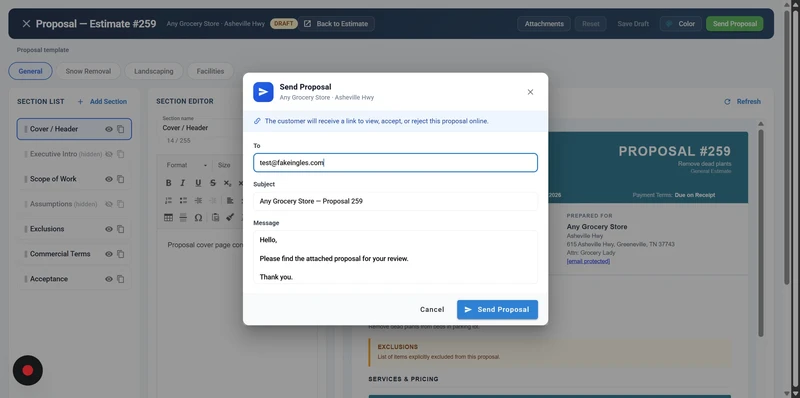Open Attachments from the header
Screen dimensions: 800x398
click(544, 23)
